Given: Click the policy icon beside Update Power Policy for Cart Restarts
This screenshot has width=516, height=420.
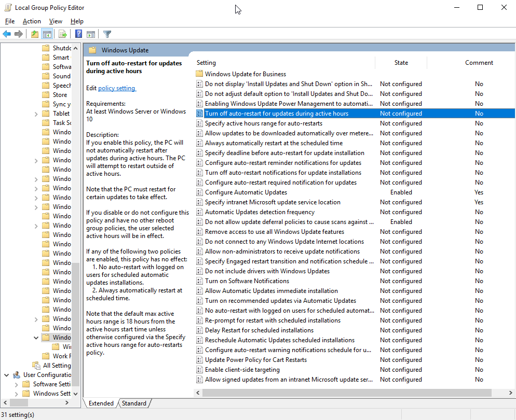Looking at the screenshot, I should pyautogui.click(x=199, y=360).
